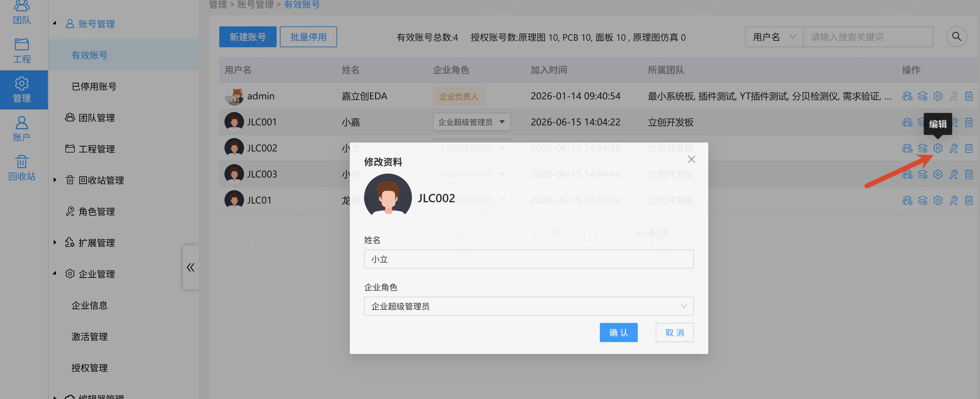Click the JLC003 username cell
Screen dimensions: 980x399
262,174
